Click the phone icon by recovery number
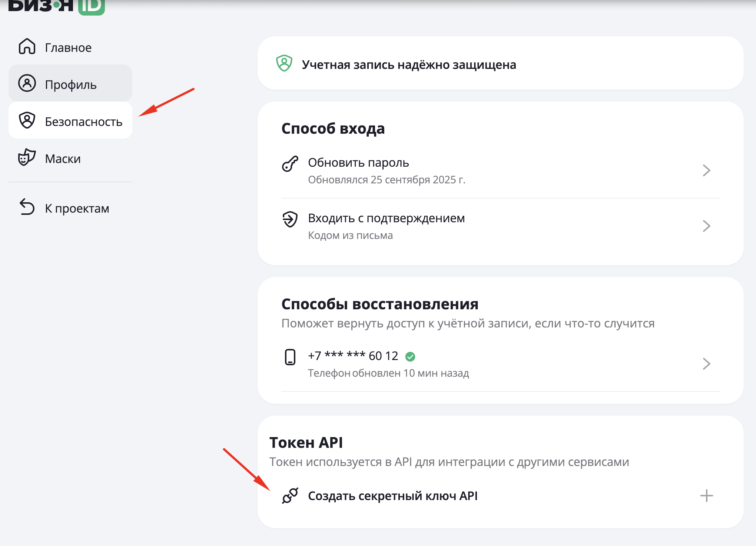The width and height of the screenshot is (756, 546). click(x=290, y=357)
